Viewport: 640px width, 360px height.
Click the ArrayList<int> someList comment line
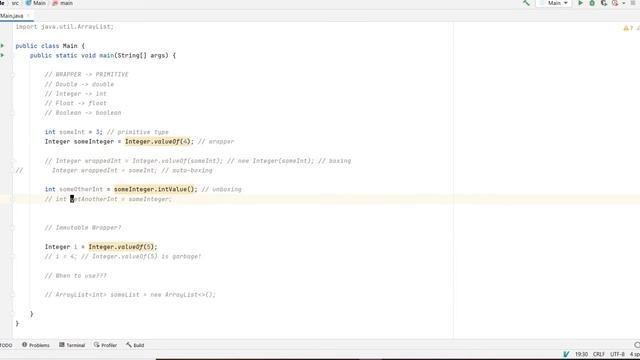(130, 295)
